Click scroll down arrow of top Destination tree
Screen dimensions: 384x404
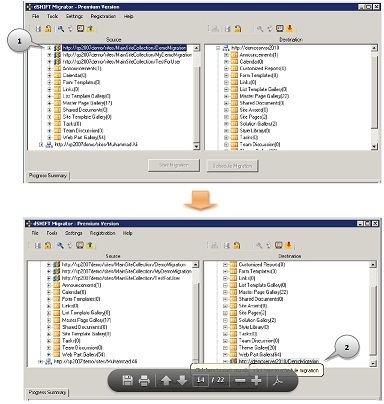click(374, 146)
